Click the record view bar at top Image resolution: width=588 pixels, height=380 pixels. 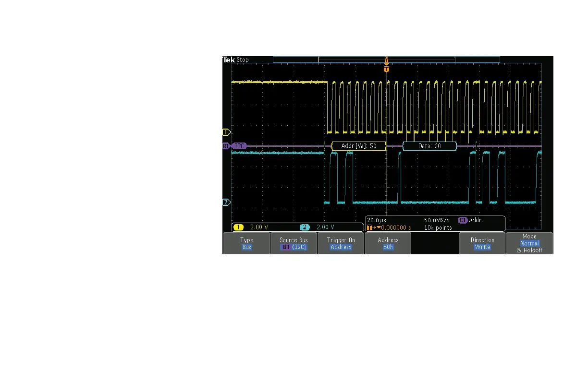click(386, 60)
